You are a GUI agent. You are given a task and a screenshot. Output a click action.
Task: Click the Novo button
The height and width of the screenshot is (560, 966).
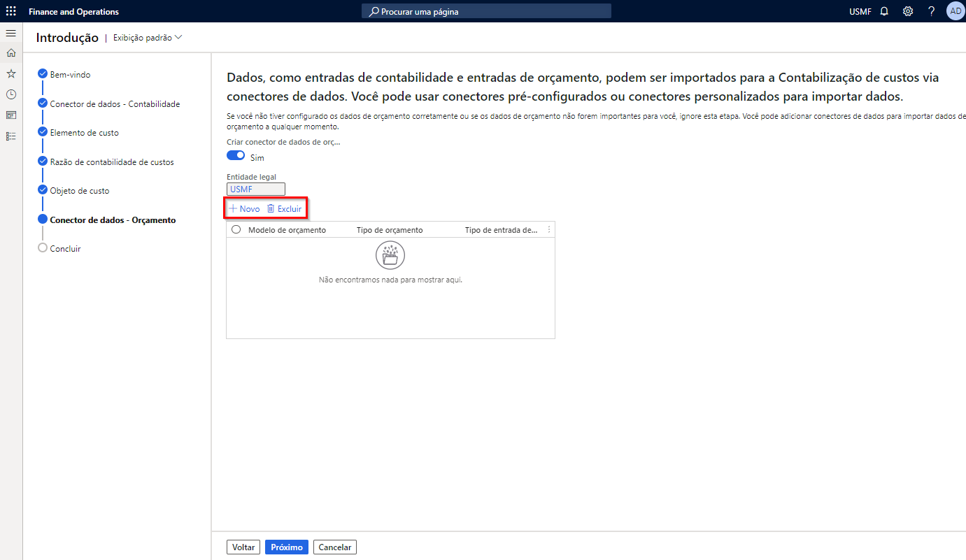coord(245,208)
